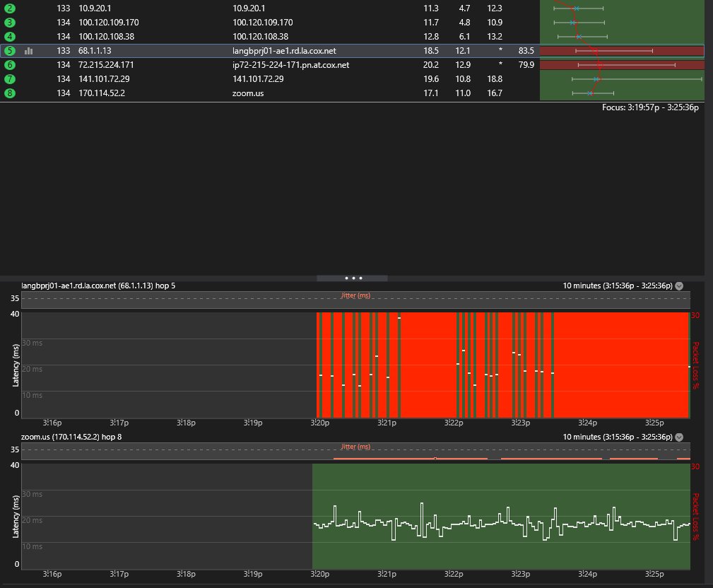Click the hop 8 green number circle
The height and width of the screenshot is (588, 713).
[10, 93]
